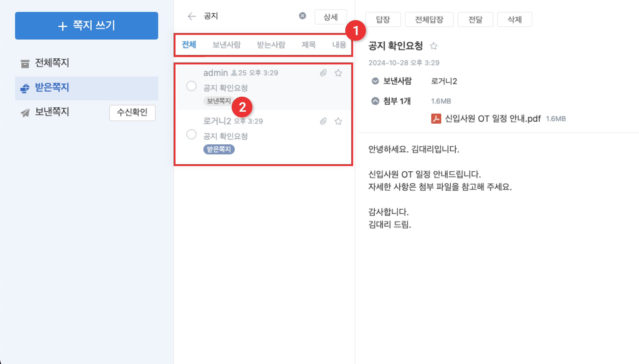Clear the search text with X icon
The width and height of the screenshot is (639, 364).
(x=302, y=16)
